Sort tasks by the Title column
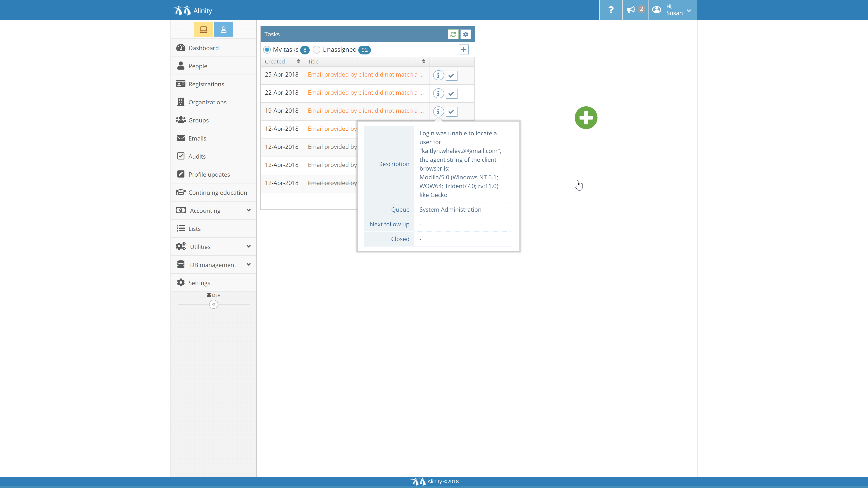 (x=366, y=62)
